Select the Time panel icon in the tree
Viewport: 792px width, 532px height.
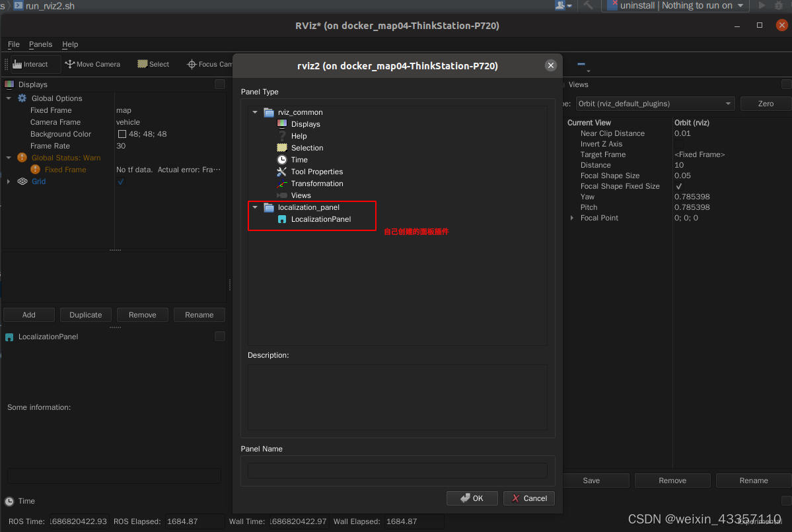click(283, 160)
